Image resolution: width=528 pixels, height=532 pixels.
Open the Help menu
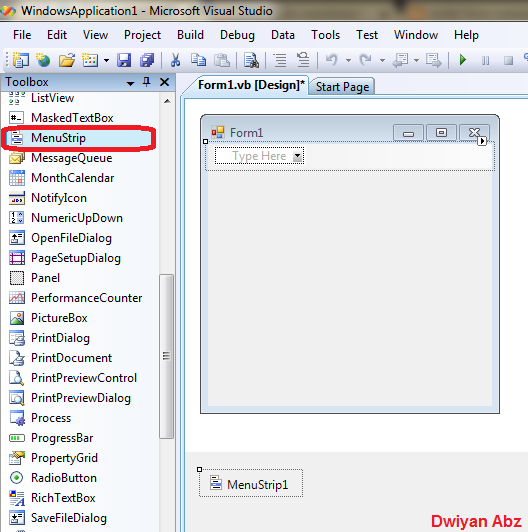(466, 35)
